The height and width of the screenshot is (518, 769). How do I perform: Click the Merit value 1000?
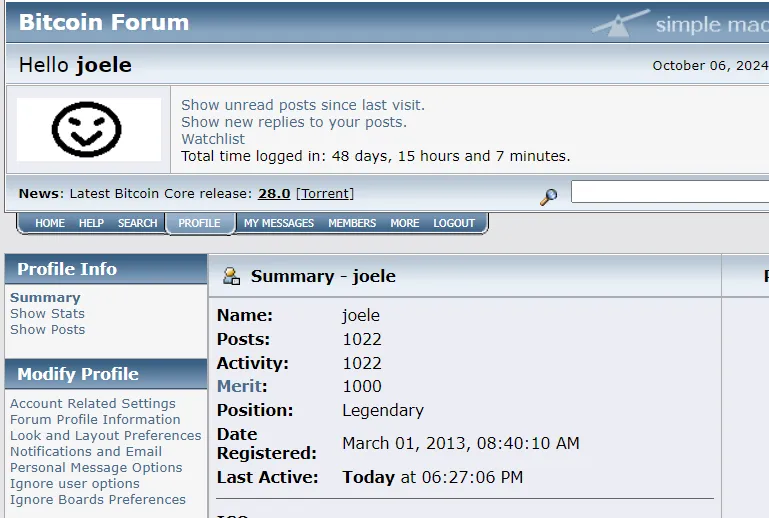(362, 387)
